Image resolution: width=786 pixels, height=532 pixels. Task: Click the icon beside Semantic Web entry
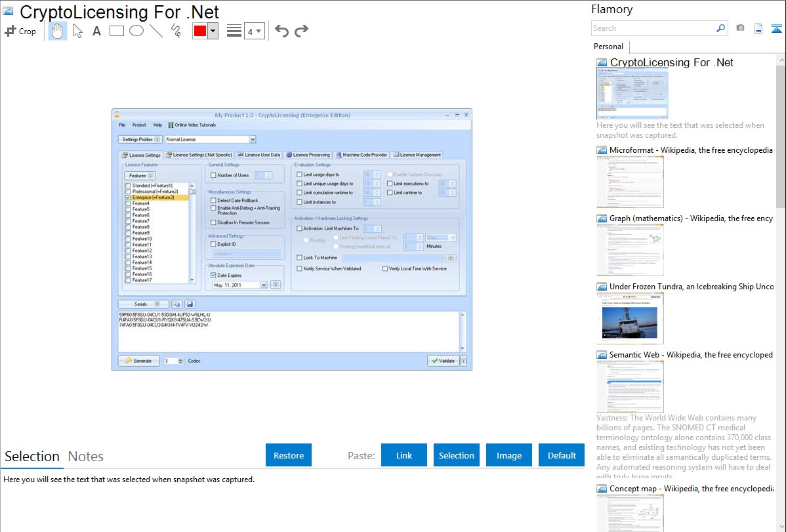pos(602,355)
